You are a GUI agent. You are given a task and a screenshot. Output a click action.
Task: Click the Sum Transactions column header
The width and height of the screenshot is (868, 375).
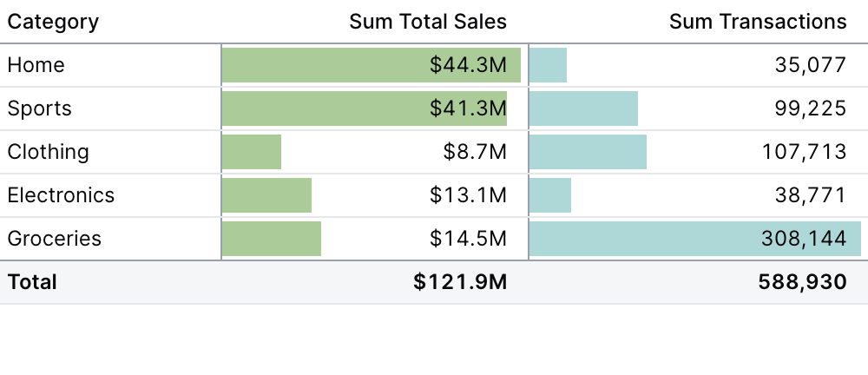(758, 22)
